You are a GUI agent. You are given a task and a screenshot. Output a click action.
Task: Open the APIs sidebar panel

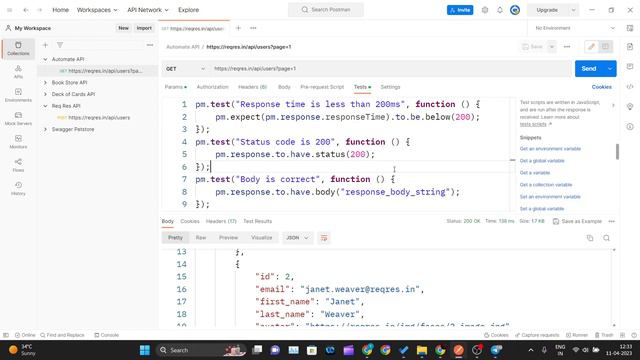(18, 72)
